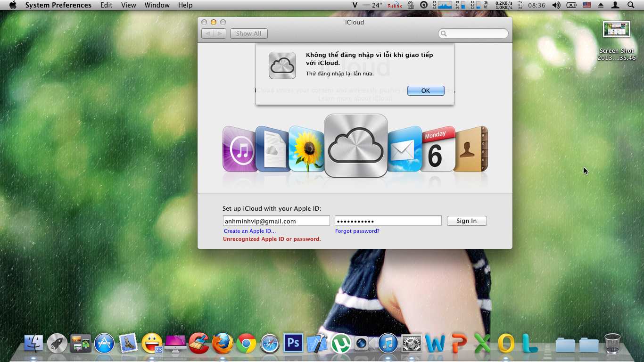644x362 pixels.
Task: Click the iTunes purple tile in iCloud pane
Action: 239,149
